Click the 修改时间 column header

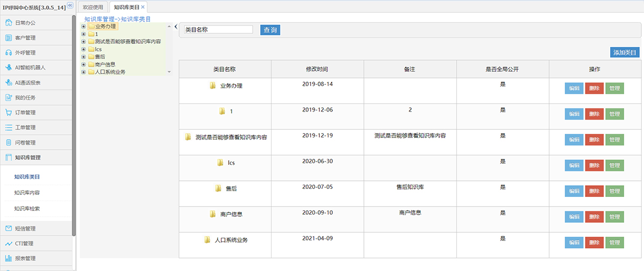click(x=317, y=69)
